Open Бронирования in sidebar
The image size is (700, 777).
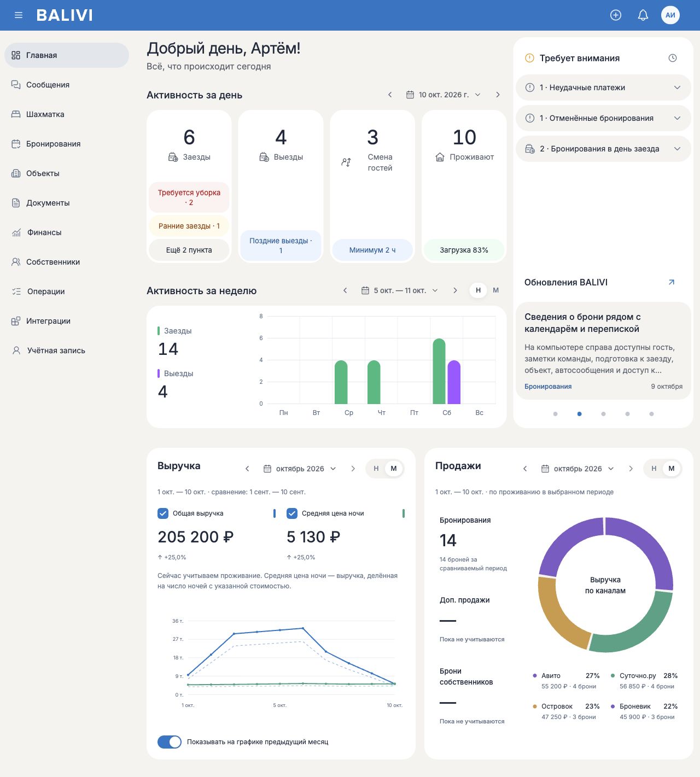pyautogui.click(x=67, y=144)
